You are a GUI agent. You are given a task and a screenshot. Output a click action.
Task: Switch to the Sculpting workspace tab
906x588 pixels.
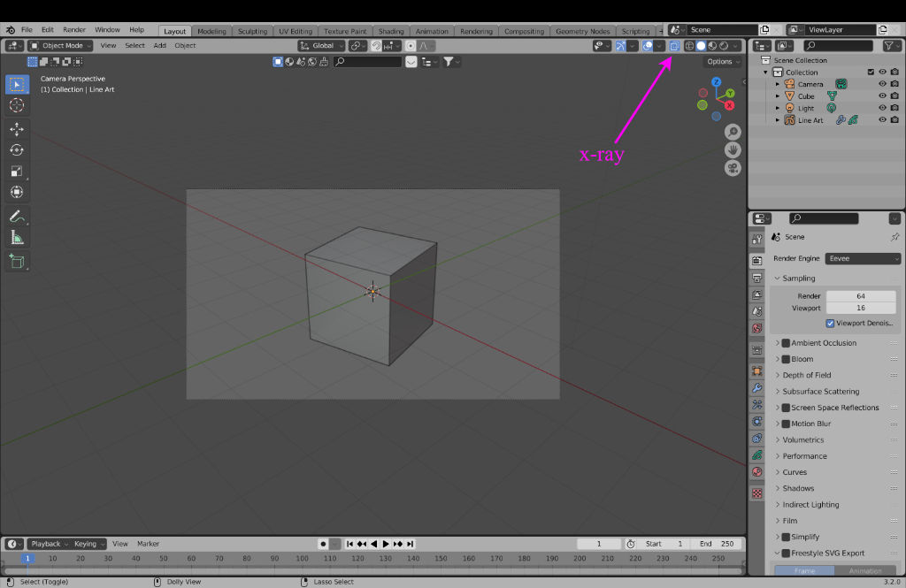point(252,32)
